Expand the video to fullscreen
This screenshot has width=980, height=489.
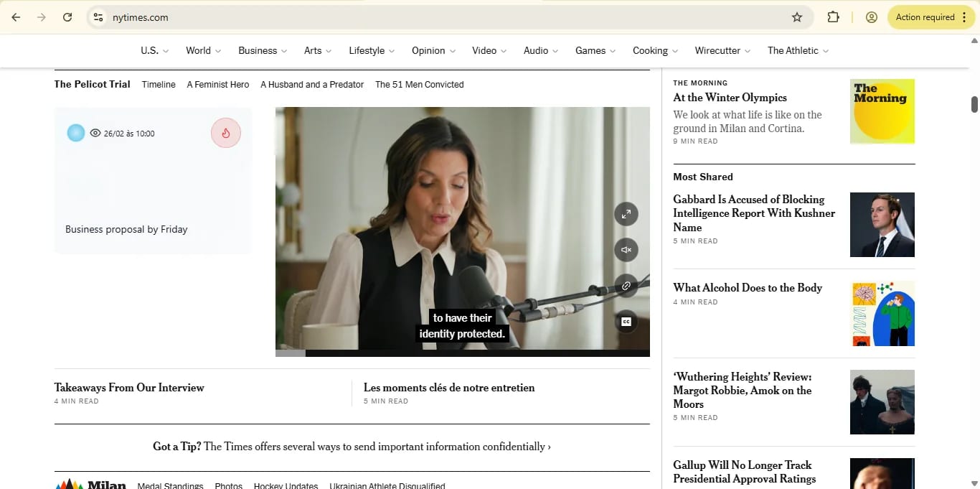click(x=626, y=214)
